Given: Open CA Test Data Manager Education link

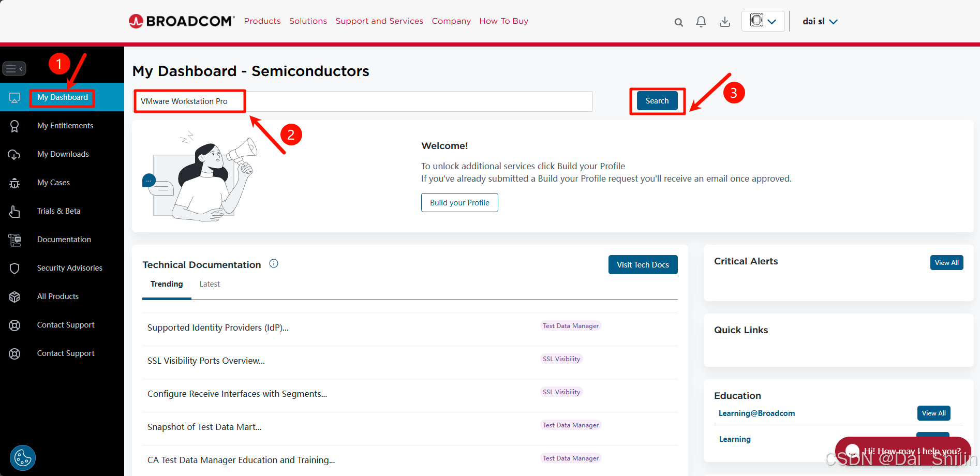Looking at the screenshot, I should click(241, 460).
